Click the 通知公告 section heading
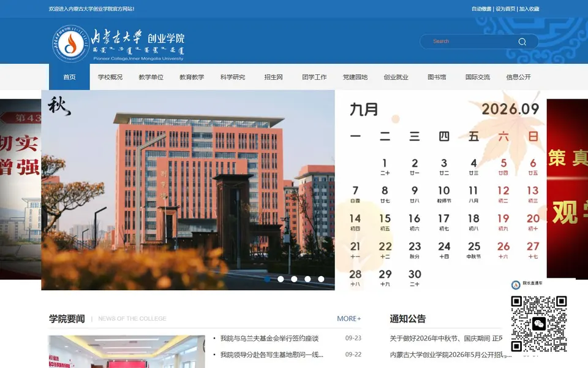The height and width of the screenshot is (368, 588). (408, 319)
